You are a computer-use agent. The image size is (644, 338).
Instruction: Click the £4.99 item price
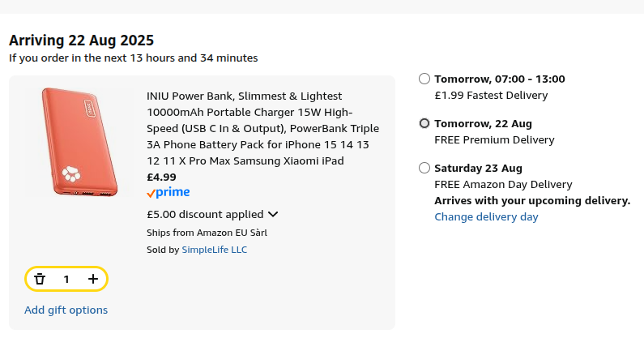click(x=161, y=177)
